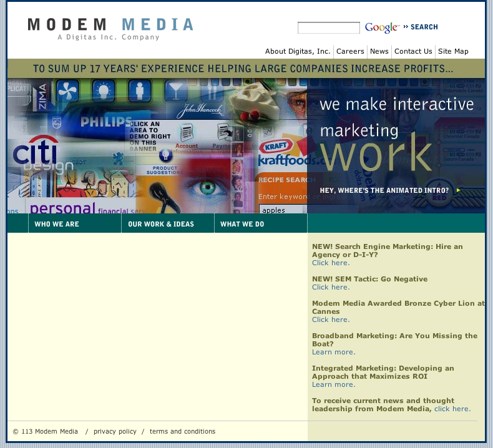Click the Philips logo in the banner
The height and width of the screenshot is (448, 493).
coord(106,121)
